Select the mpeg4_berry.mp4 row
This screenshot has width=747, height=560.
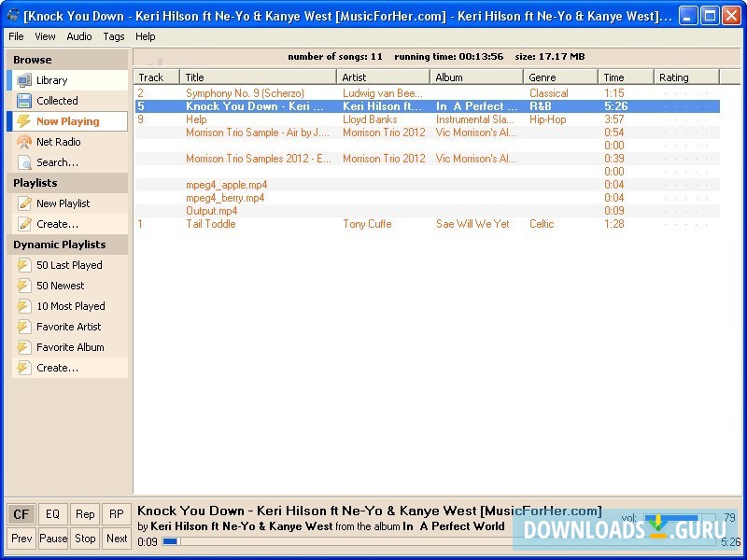428,198
